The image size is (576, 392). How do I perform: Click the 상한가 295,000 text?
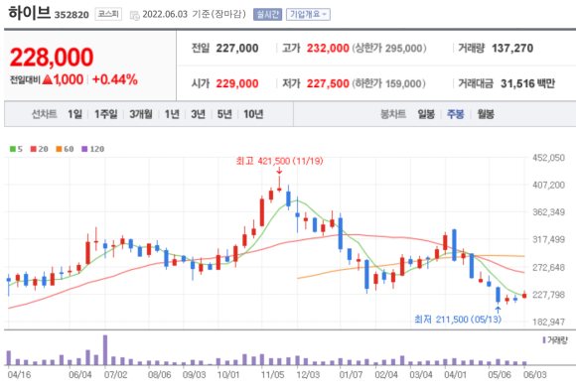point(389,48)
